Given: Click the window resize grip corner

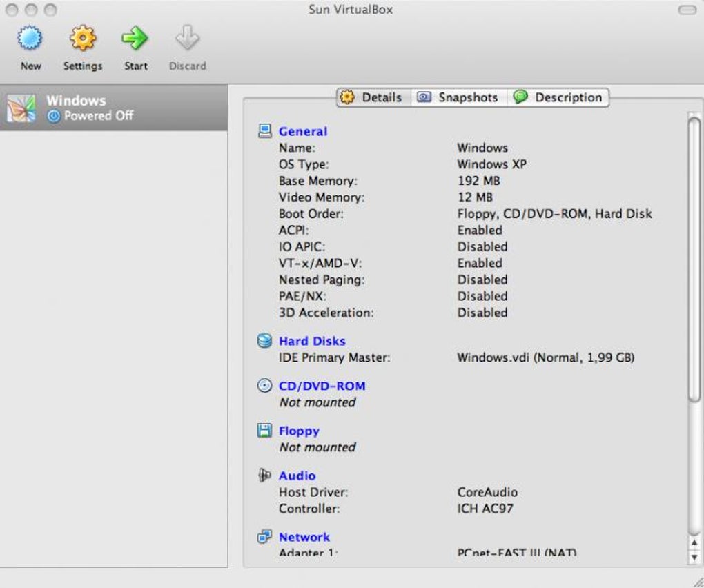Looking at the screenshot, I should click(698, 582).
